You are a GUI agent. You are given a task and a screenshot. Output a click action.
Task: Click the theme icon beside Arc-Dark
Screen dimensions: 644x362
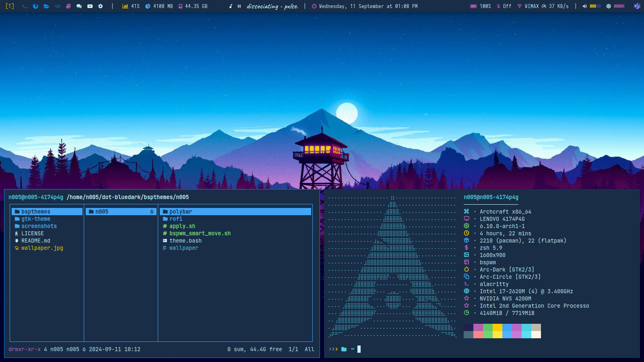point(466,269)
